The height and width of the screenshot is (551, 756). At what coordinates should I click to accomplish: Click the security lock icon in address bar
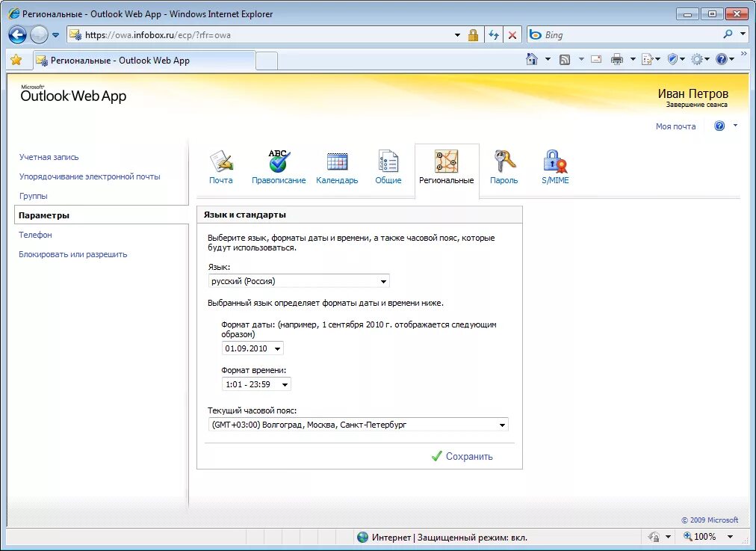coord(473,34)
